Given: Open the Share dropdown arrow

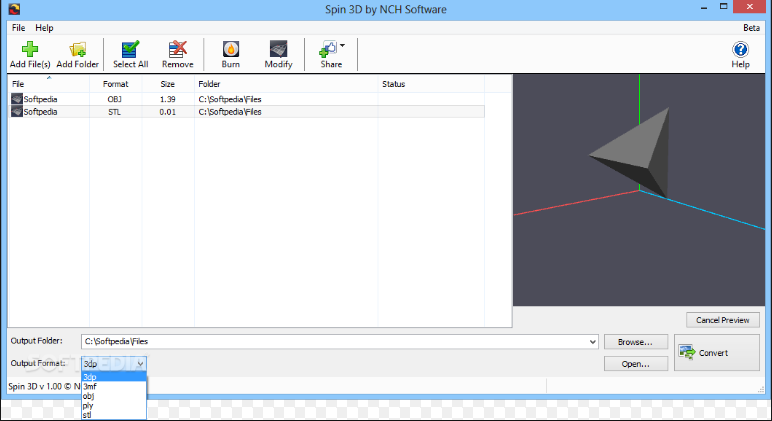Looking at the screenshot, I should tap(342, 45).
